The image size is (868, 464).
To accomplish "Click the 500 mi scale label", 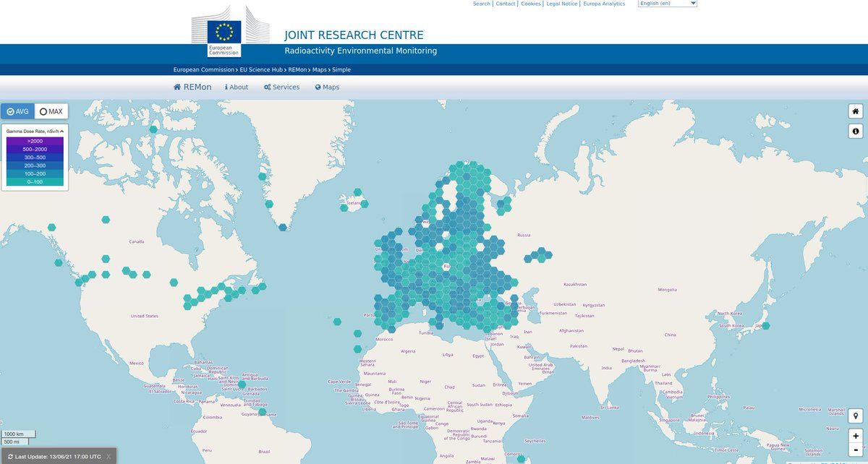I will point(12,442).
